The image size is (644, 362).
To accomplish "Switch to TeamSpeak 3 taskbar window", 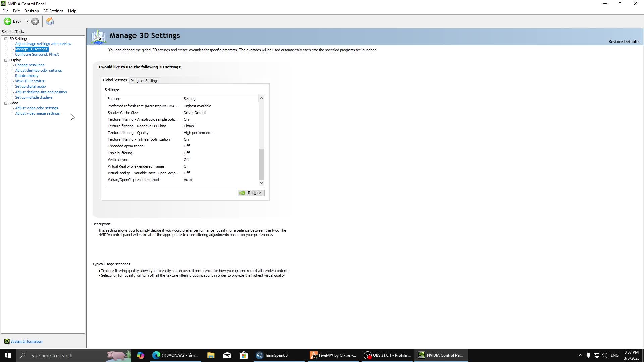I will [278, 355].
